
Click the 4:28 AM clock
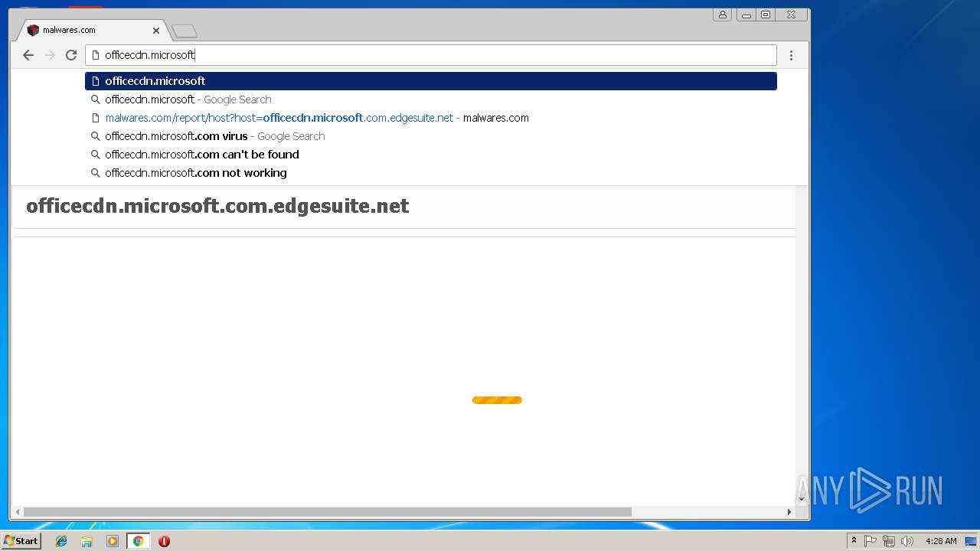click(941, 541)
